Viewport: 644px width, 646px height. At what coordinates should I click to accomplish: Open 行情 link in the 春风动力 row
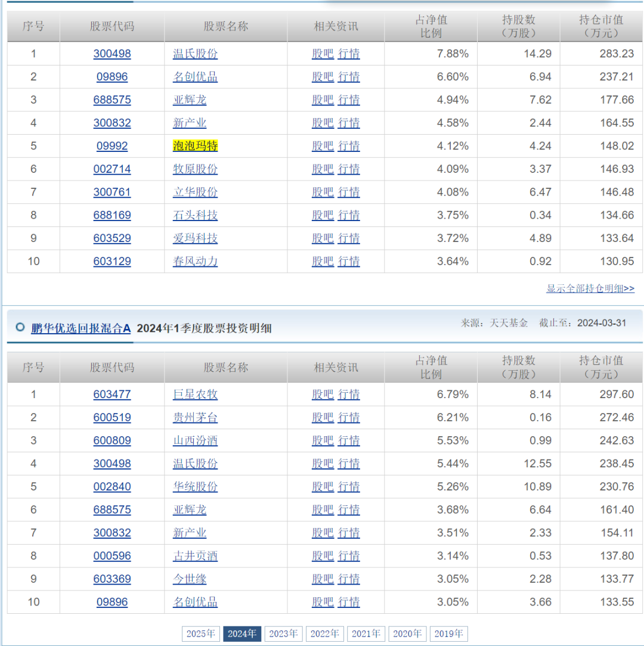349,261
